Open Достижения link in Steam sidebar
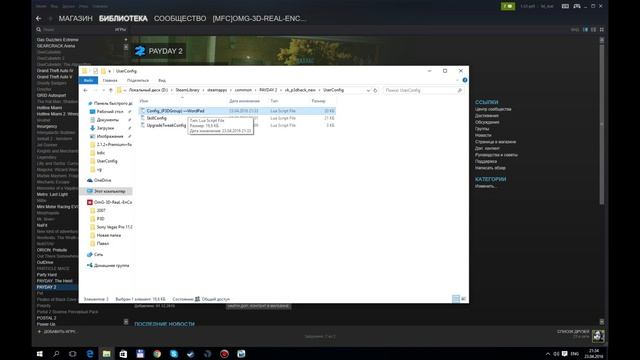This screenshot has width=640, height=360. pyautogui.click(x=487, y=116)
